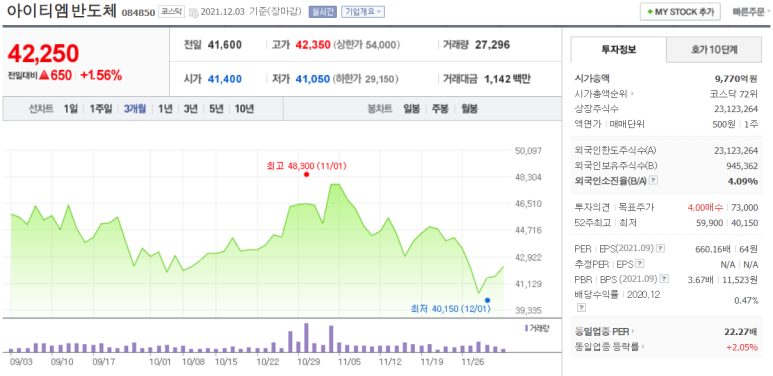
Task: Click the 코스닥 72위 ranking value
Action: coord(734,94)
